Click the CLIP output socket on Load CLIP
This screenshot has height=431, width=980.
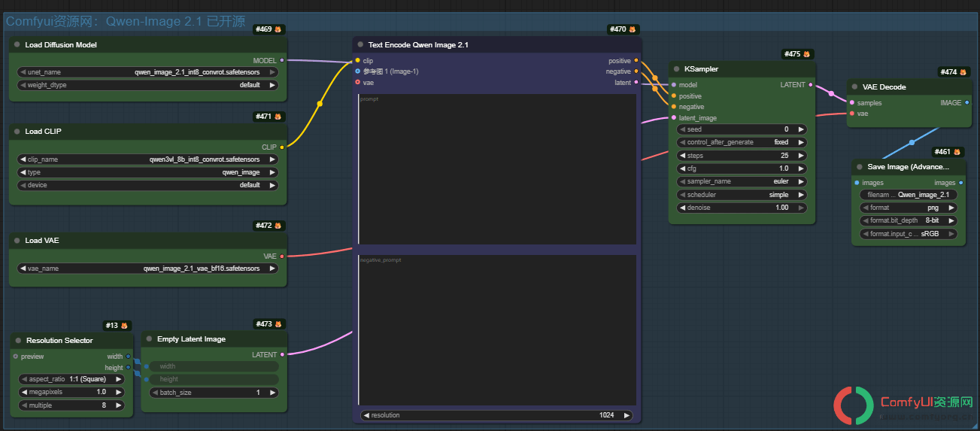282,147
